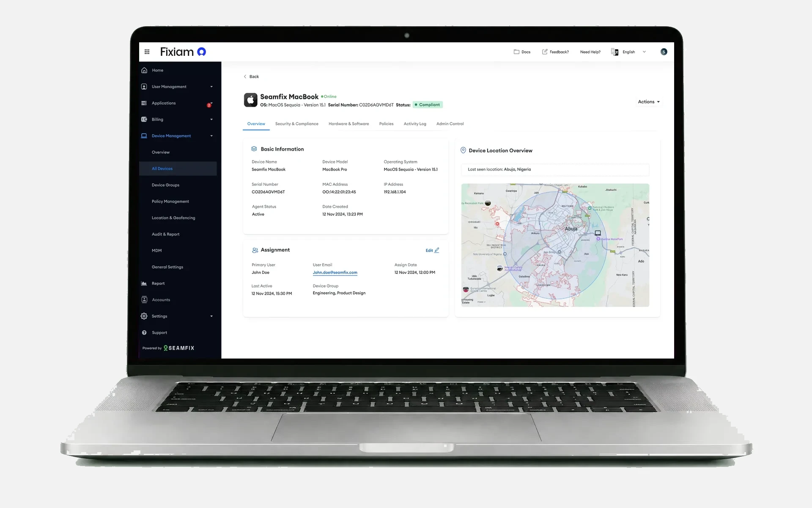812x508 pixels.
Task: Click the Apple device logo icon
Action: pos(250,100)
